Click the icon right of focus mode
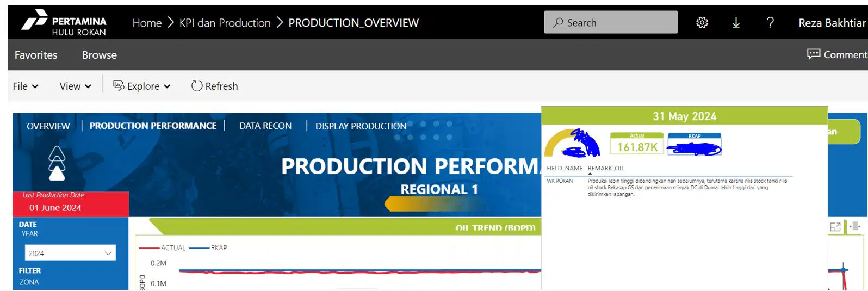This screenshot has width=868, height=291. coord(854,226)
